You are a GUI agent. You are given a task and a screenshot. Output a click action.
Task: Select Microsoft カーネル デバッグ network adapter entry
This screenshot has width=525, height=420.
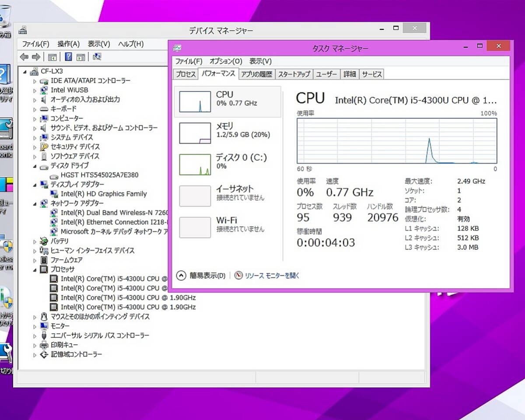tap(114, 231)
